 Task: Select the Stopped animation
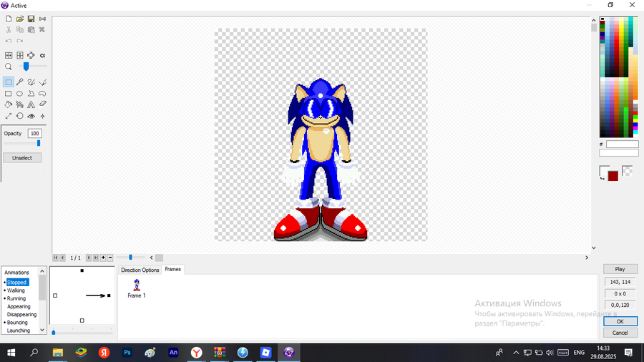17,283
